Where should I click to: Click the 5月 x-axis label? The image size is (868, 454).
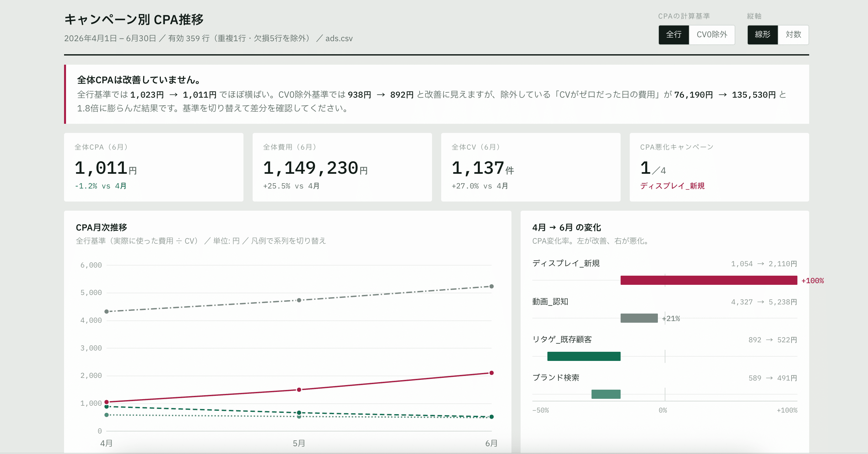(299, 443)
